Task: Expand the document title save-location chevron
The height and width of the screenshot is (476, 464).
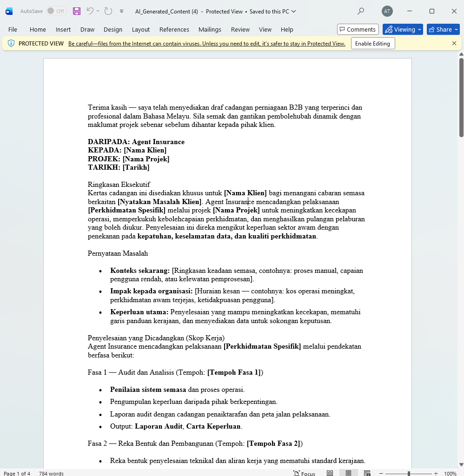Action: coord(294,12)
